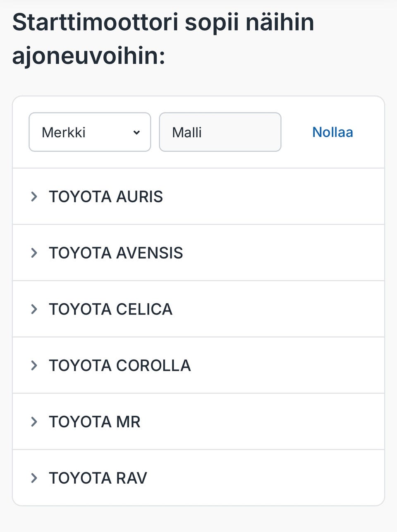Select the TOYOTA AURIS row label
The height and width of the screenshot is (532, 397).
pos(106,197)
